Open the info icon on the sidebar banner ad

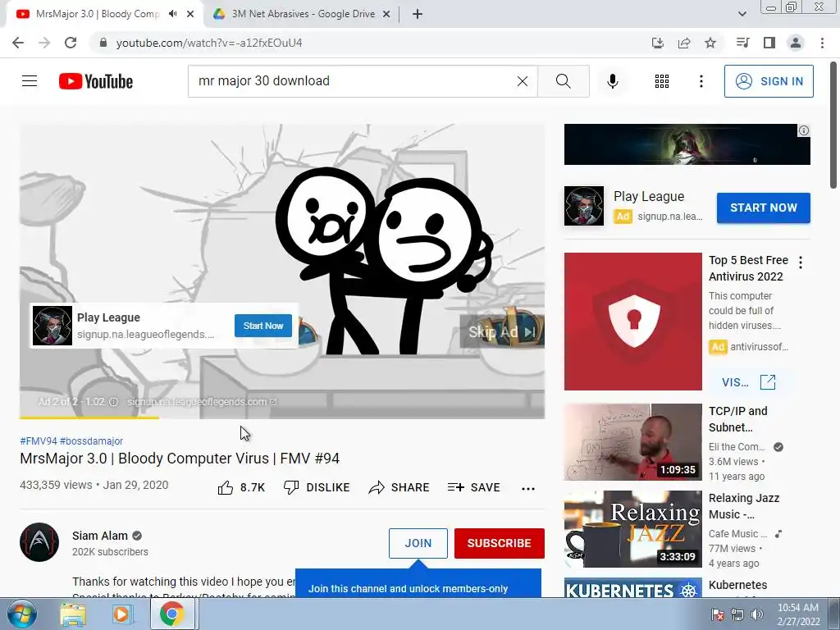click(804, 130)
